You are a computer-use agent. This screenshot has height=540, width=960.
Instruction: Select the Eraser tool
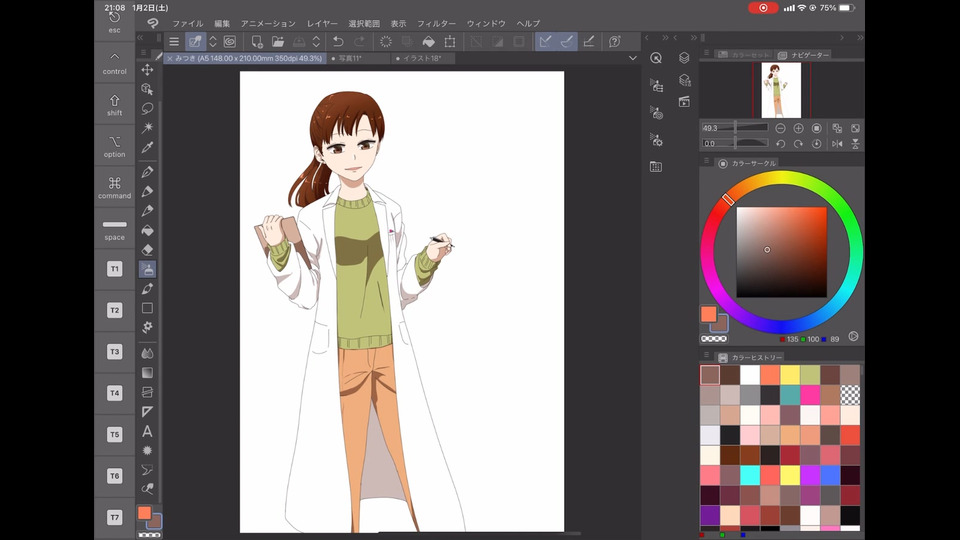click(x=147, y=250)
